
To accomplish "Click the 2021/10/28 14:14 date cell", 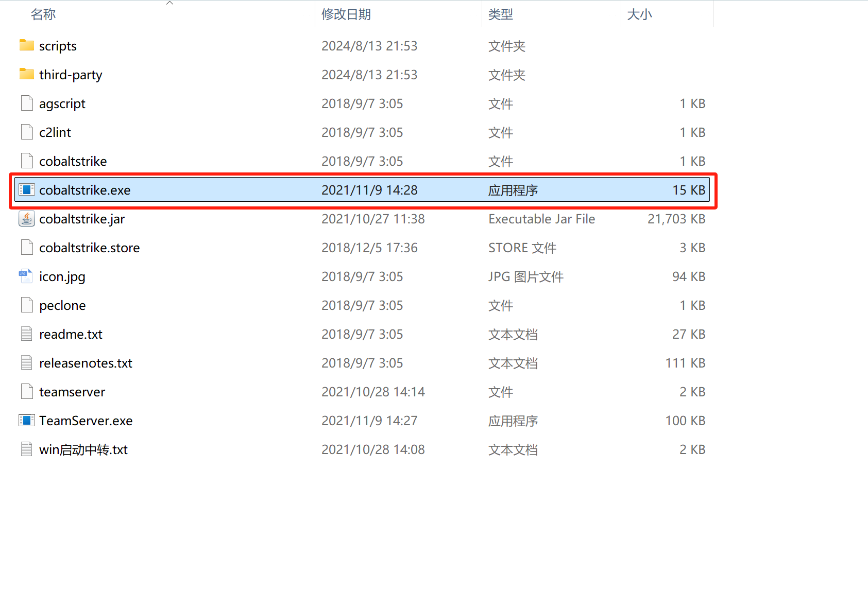I will (373, 392).
